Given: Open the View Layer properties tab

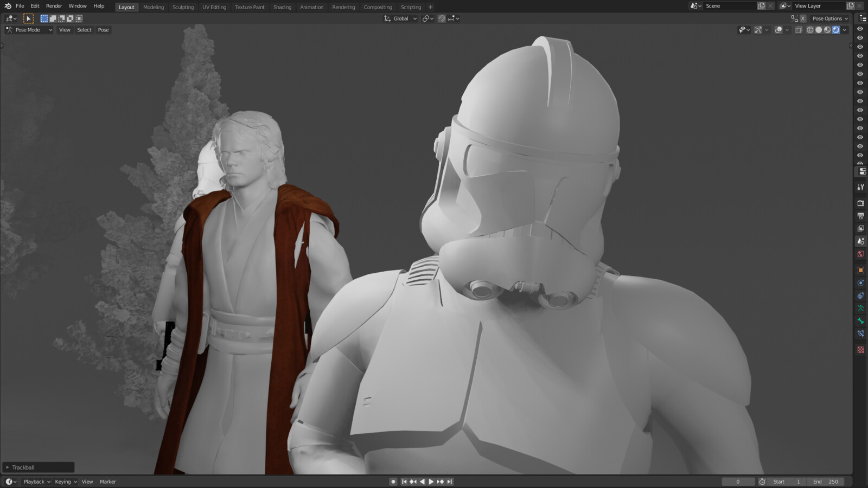Looking at the screenshot, I should click(860, 228).
